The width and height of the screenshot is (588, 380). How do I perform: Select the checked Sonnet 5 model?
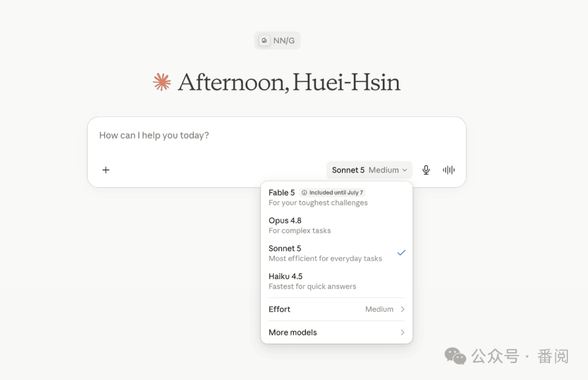336,253
